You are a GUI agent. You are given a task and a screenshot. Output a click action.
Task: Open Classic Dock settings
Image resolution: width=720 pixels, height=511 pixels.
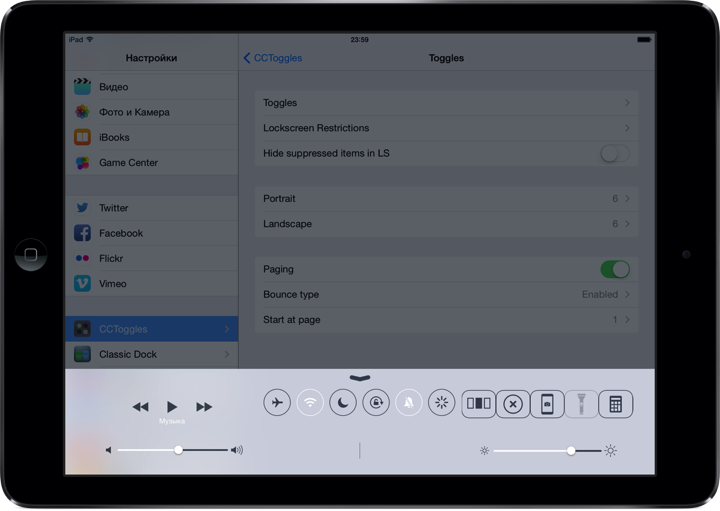click(152, 354)
